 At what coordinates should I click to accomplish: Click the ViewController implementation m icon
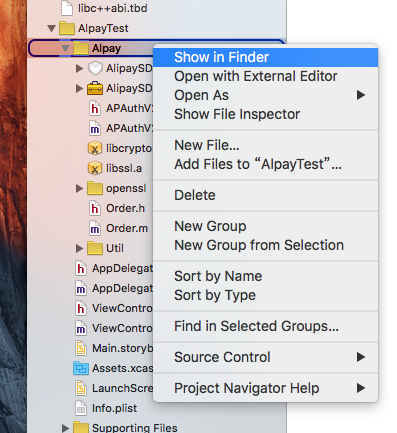(81, 329)
